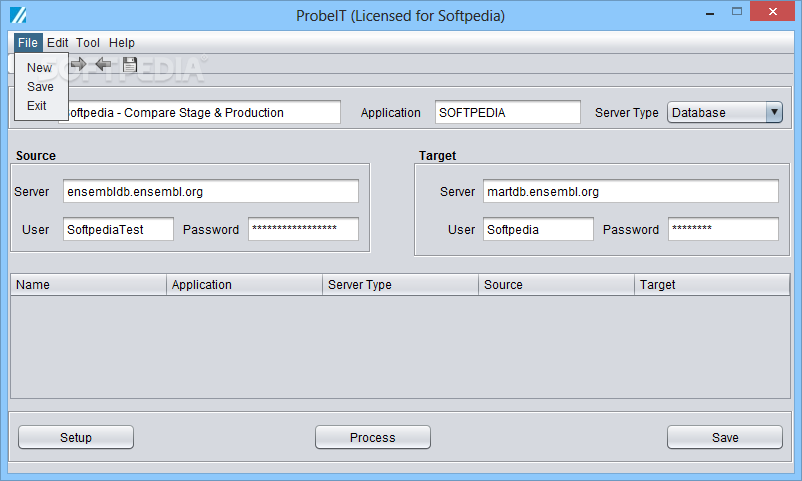This screenshot has height=481, width=802.
Task: Click the Server Type column header
Action: pos(400,285)
